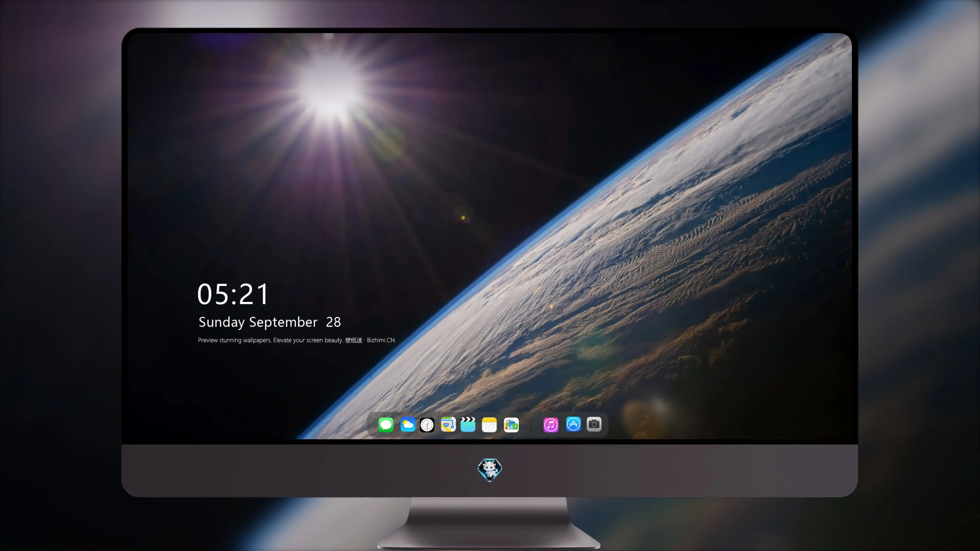
Task: Click the 05:21 clock display
Action: [233, 294]
